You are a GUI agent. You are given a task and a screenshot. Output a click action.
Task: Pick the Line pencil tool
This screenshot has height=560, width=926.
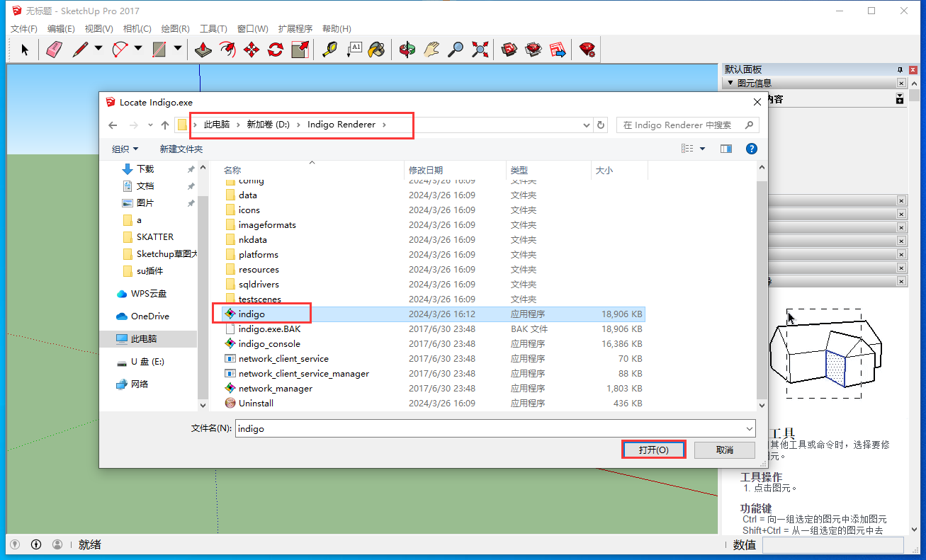point(80,50)
